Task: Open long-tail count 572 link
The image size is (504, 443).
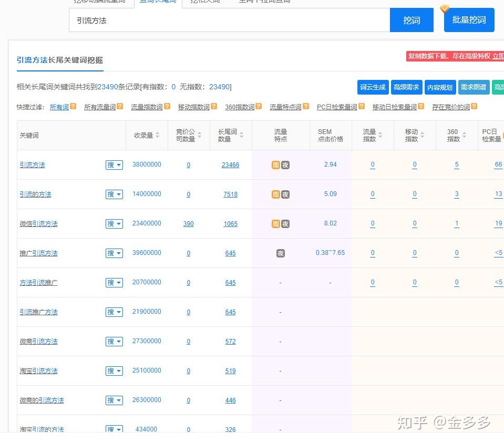Action: tap(231, 342)
